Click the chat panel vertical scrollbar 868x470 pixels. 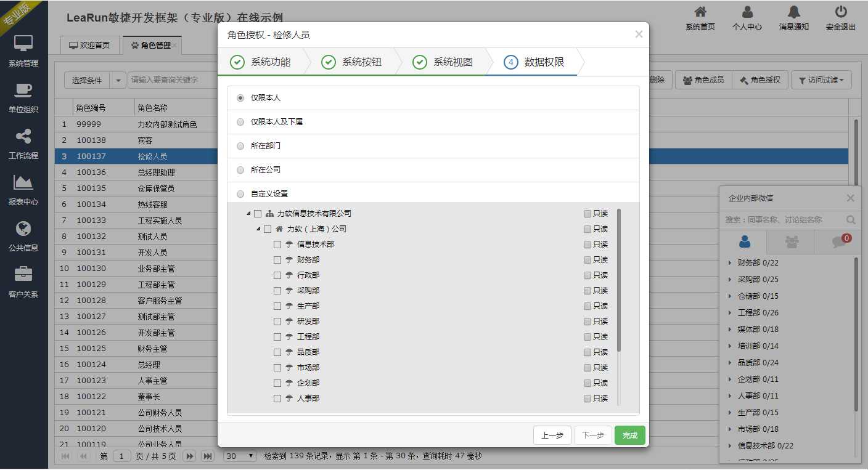pyautogui.click(x=856, y=334)
